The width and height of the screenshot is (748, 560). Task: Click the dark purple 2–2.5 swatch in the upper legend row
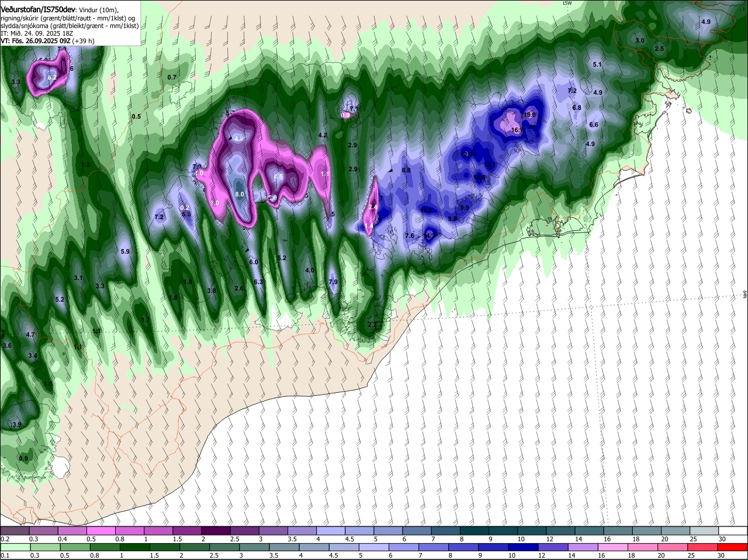pos(216,530)
